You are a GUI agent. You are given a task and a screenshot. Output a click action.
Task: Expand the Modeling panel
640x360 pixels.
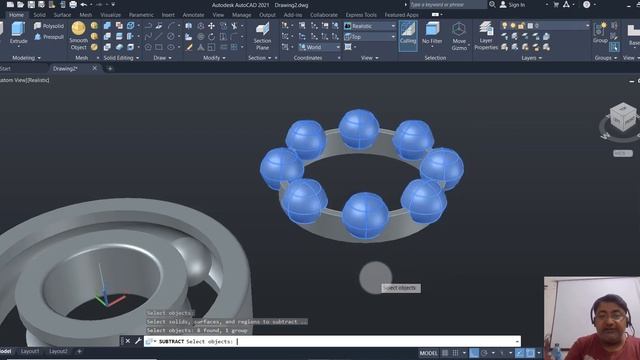[27, 58]
